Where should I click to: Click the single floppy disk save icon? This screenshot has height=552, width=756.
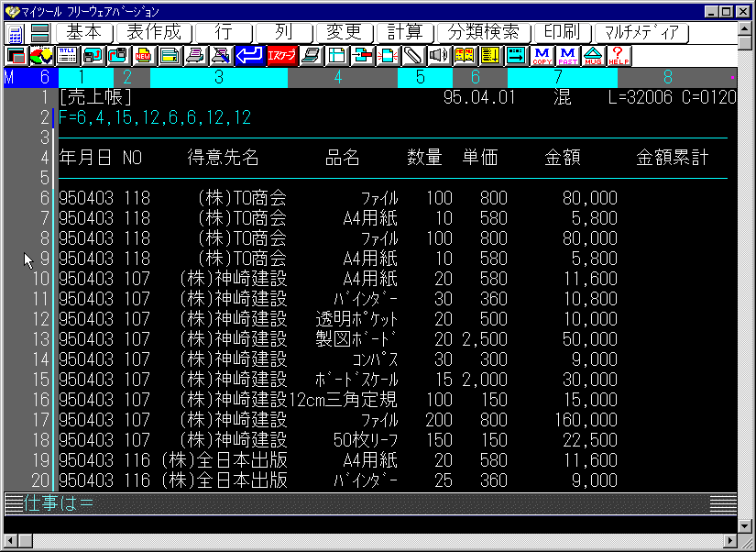pos(93,56)
